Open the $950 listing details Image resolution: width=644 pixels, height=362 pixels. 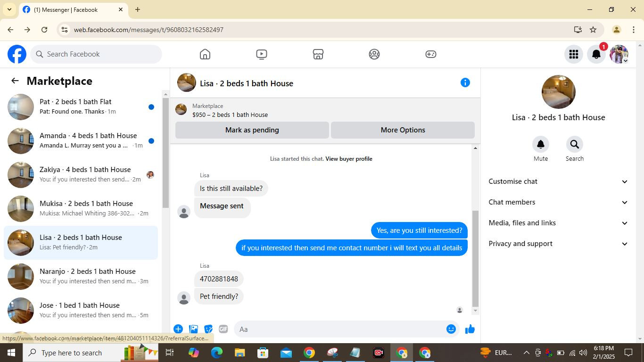pyautogui.click(x=230, y=115)
